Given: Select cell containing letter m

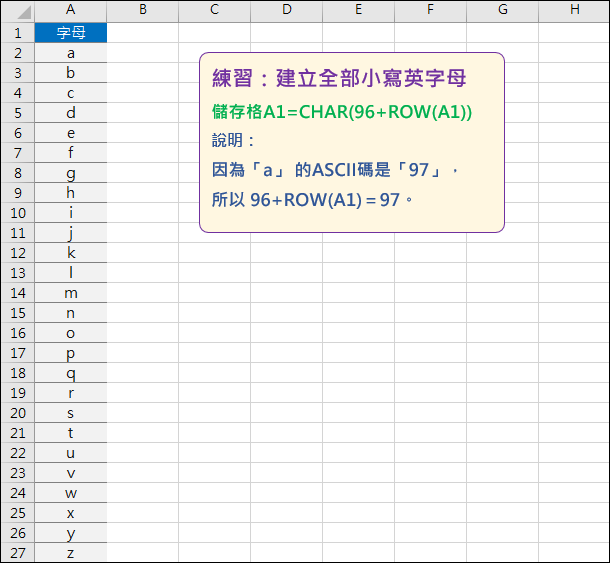Looking at the screenshot, I should (x=70, y=293).
